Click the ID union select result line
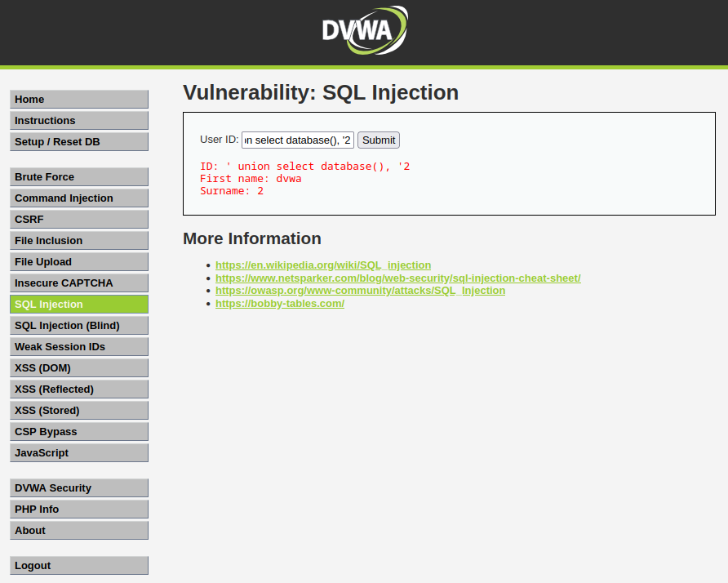728x583 pixels. click(x=305, y=167)
